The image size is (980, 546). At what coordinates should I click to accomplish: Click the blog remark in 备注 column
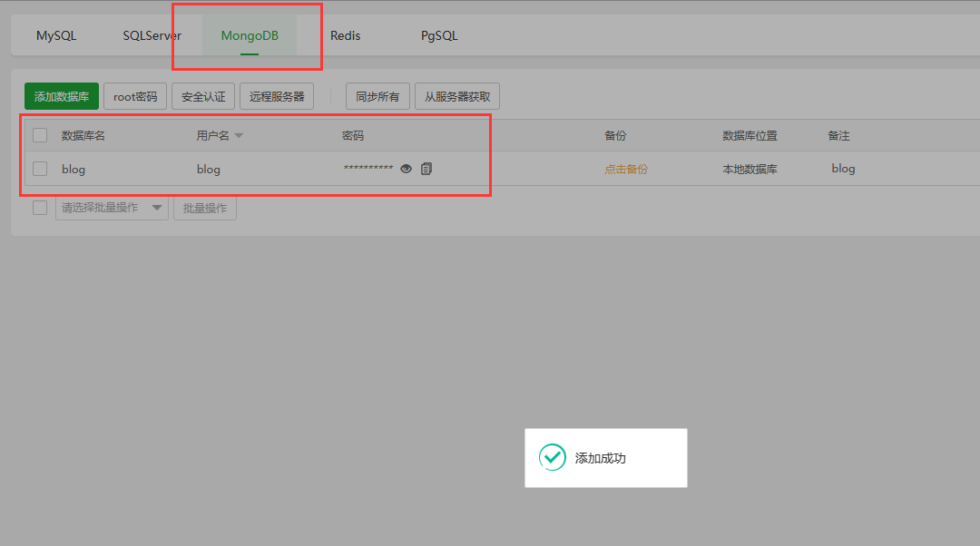coord(843,169)
